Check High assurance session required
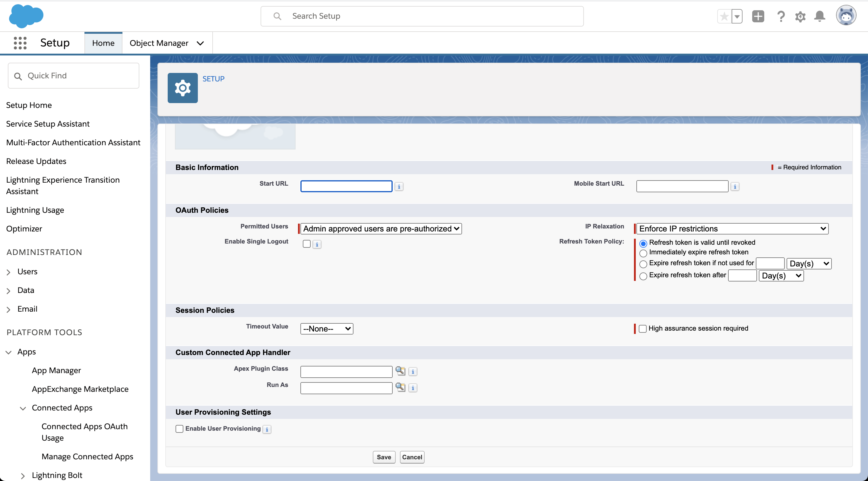The image size is (868, 481). [643, 329]
